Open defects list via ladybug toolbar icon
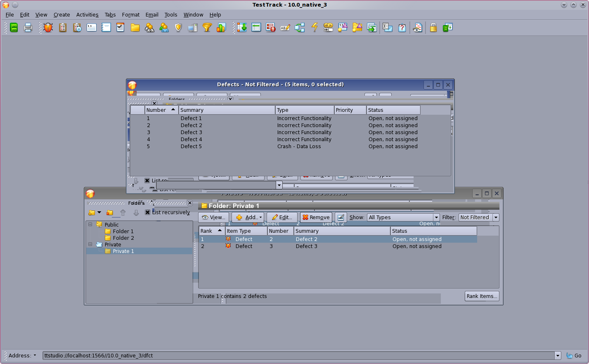The image size is (589, 364). pos(48,28)
